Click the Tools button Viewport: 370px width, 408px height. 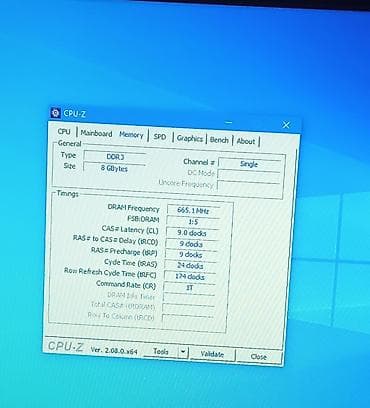click(x=161, y=351)
